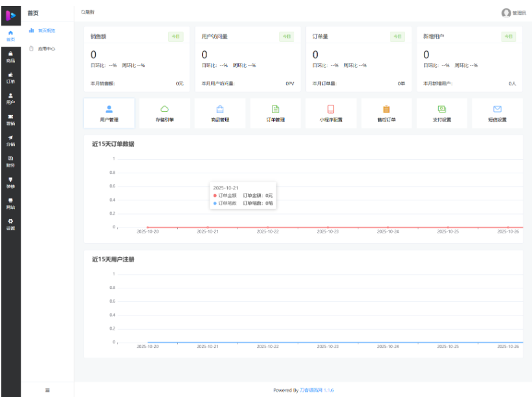
Task: Open the 设置 settings gear in sidebar
Action: 10,224
